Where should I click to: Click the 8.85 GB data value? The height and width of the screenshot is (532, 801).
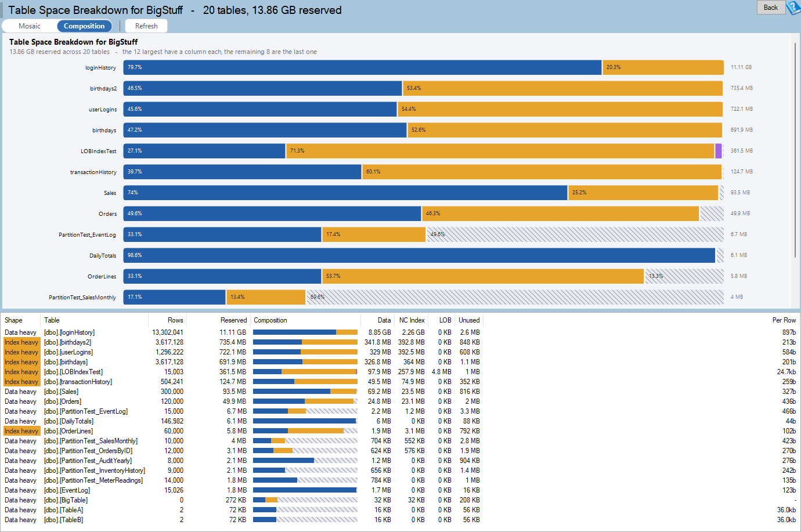click(380, 332)
